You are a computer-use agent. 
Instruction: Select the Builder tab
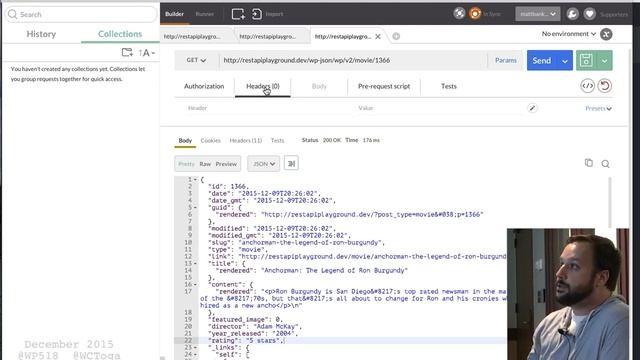(x=174, y=14)
